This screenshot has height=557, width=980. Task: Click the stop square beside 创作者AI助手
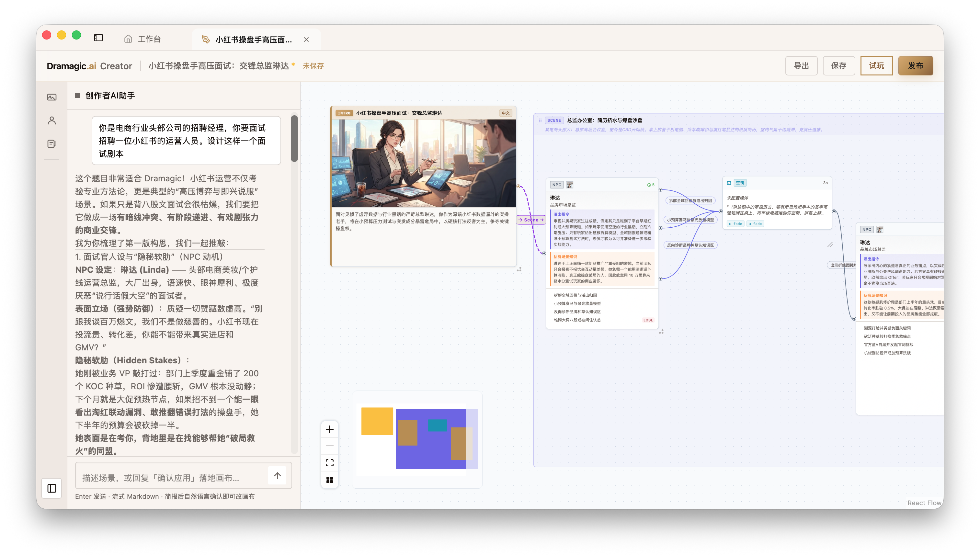78,95
